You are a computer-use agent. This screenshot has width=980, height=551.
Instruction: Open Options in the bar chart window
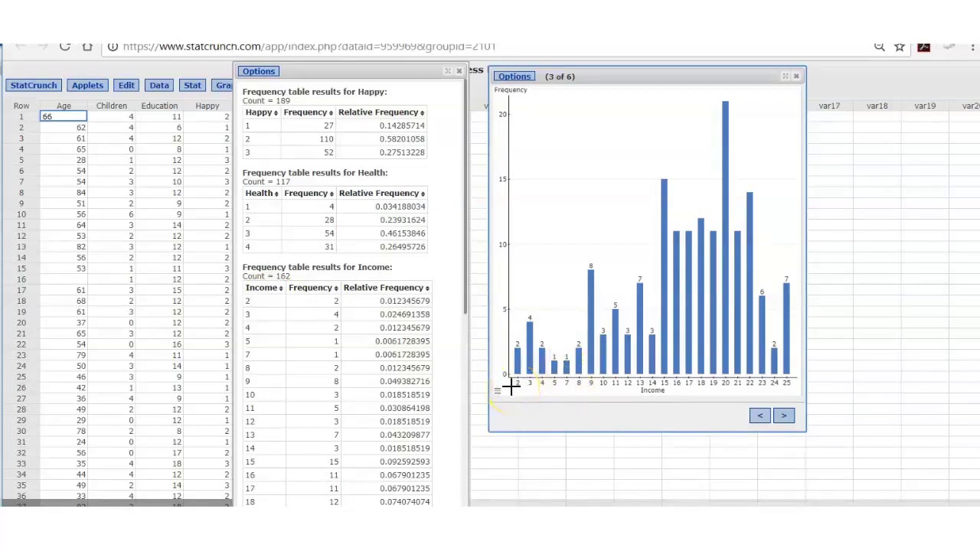point(514,77)
